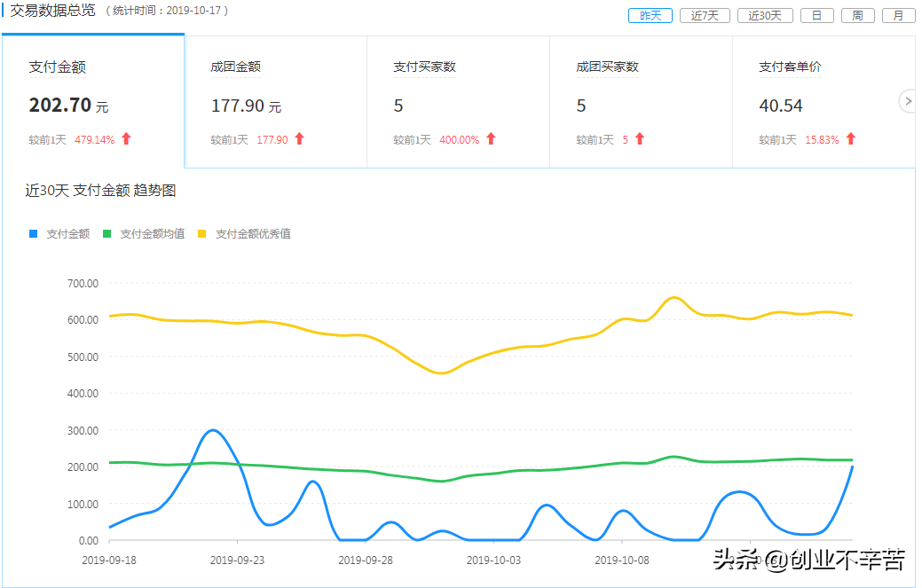922x588 pixels.
Task: Click the red up arrow in 成团买家数 card
Action: point(640,138)
